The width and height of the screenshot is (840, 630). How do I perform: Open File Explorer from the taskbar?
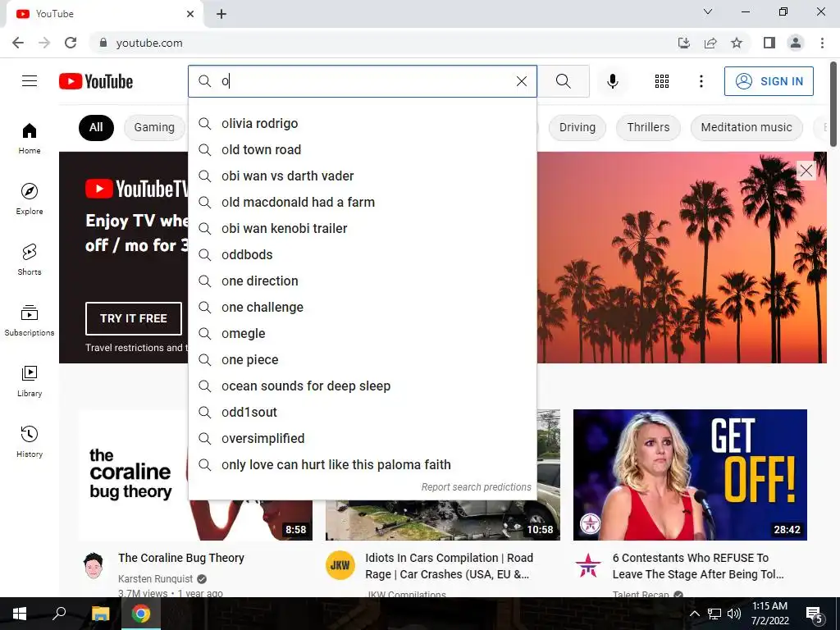100,614
